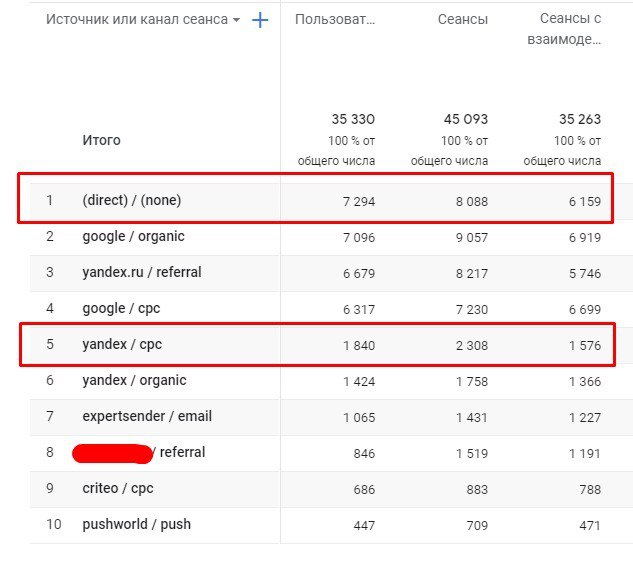This screenshot has height=572, width=633.
Task: Select the pushworld / push row label
Action: 136,524
